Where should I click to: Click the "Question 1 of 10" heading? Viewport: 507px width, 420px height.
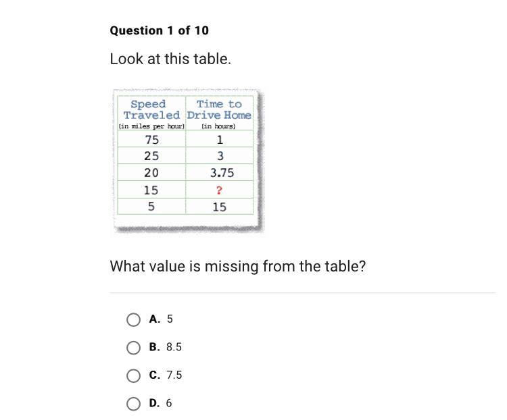(x=159, y=30)
